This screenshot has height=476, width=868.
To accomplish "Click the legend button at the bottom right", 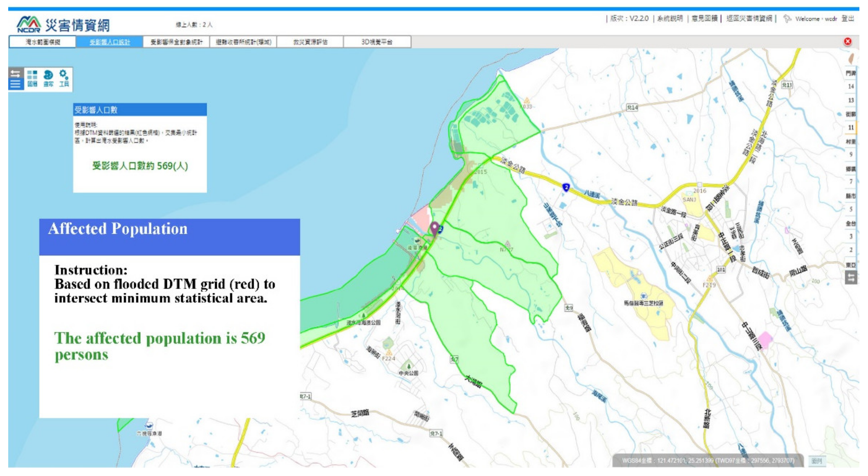I will pyautogui.click(x=816, y=461).
